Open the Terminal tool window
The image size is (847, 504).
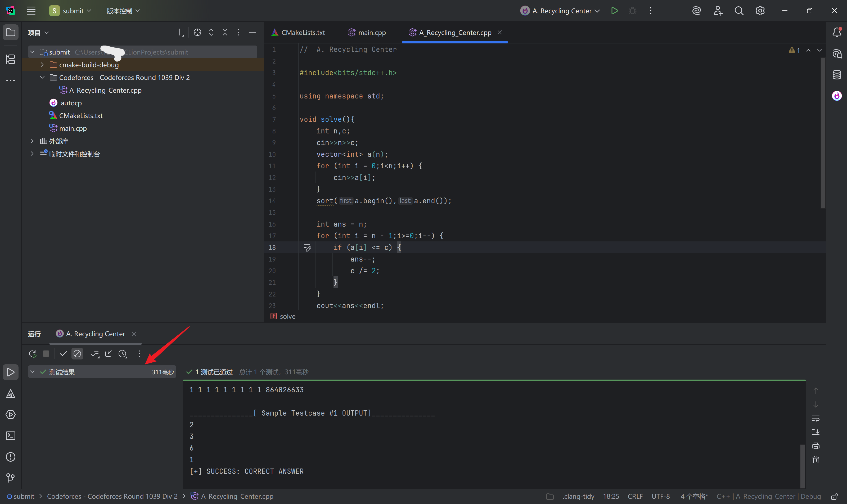point(11,436)
